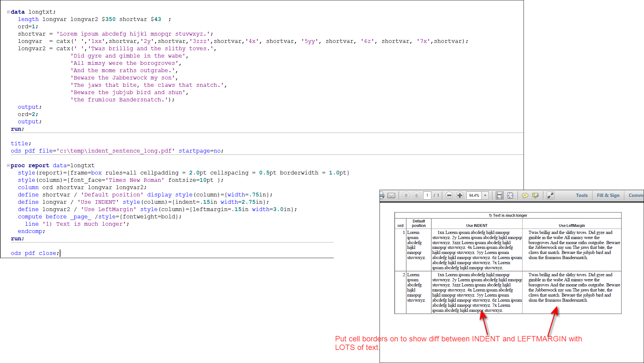Select the highlight text tool
644x363 pixels.
click(x=536, y=195)
